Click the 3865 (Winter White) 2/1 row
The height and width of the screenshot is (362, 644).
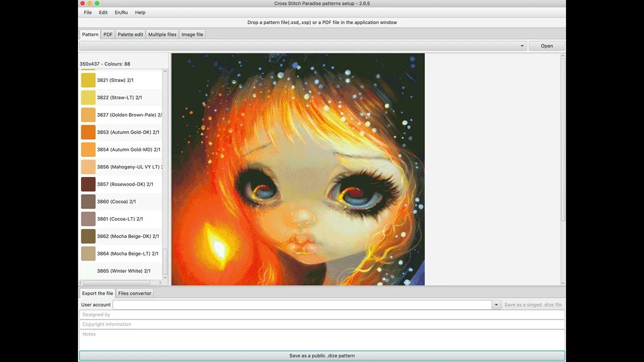[x=121, y=271]
